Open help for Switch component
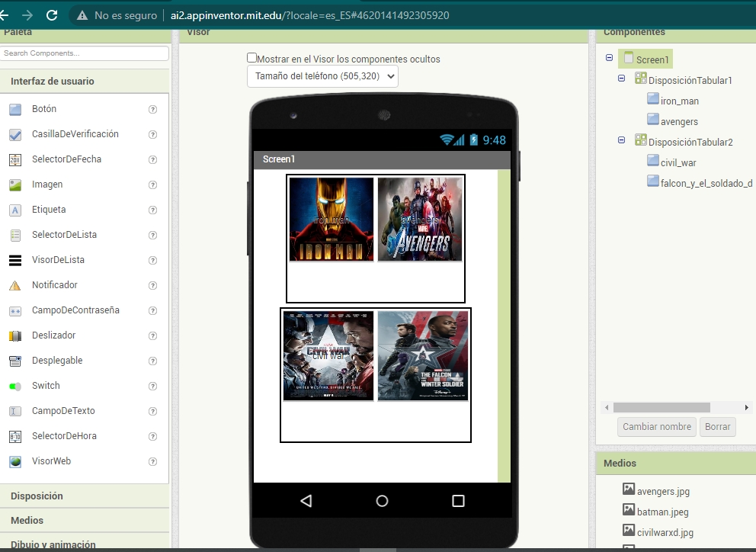This screenshot has width=756, height=552. pos(153,386)
